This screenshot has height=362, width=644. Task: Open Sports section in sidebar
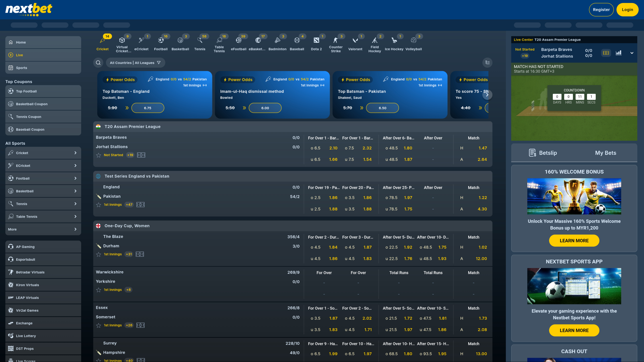pos(43,68)
